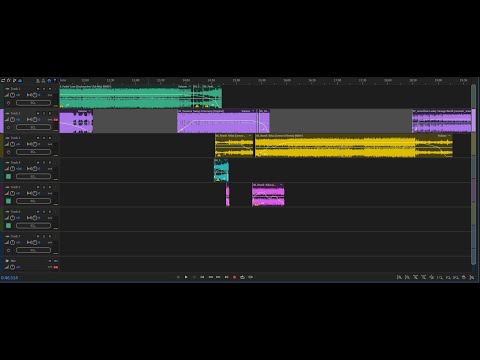The width and height of the screenshot is (480, 360).
Task: Disable the green EQ power on teal-clip track
Action: click(x=9, y=176)
